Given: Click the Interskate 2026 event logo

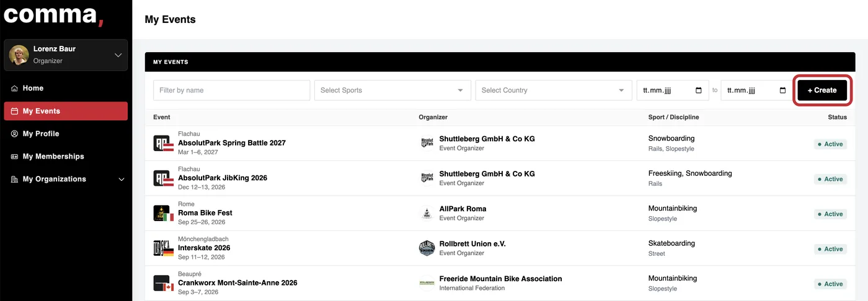Looking at the screenshot, I should point(163,248).
